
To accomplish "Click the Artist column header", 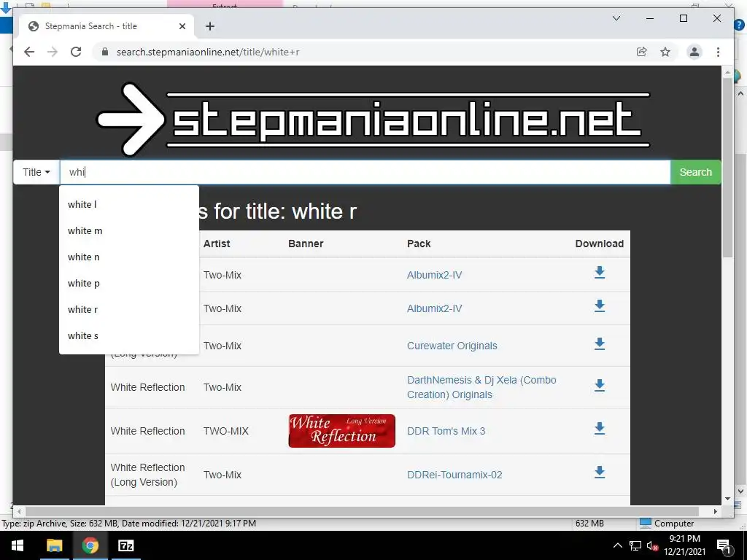I will 216,244.
